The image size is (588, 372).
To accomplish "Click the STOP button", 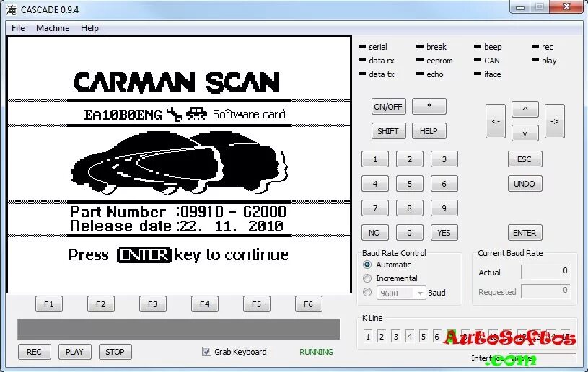I will (x=115, y=352).
